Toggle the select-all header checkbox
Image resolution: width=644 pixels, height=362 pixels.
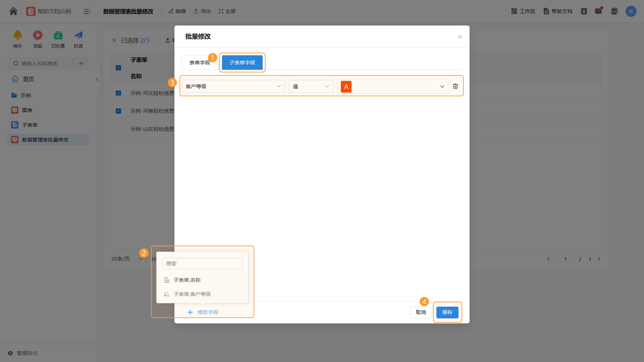click(118, 68)
